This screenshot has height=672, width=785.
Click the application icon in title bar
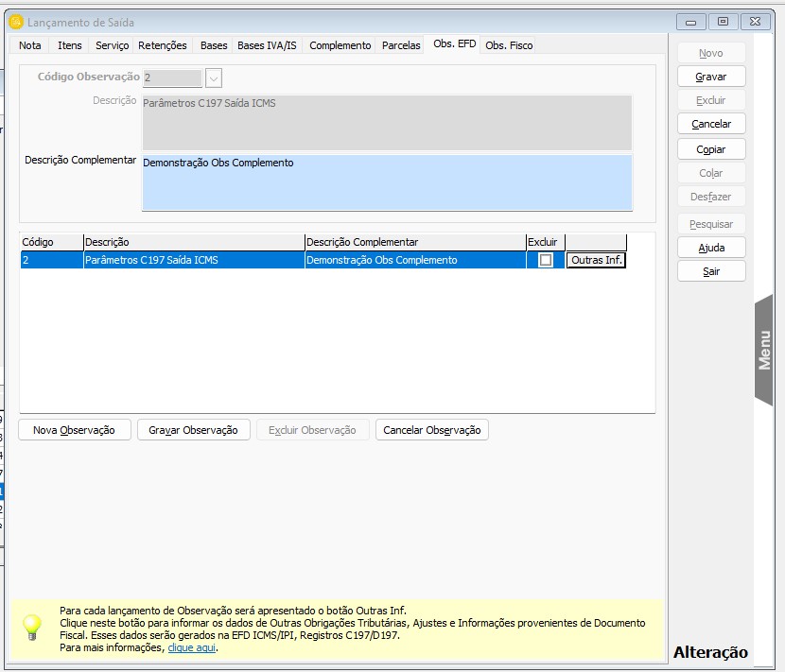click(15, 21)
